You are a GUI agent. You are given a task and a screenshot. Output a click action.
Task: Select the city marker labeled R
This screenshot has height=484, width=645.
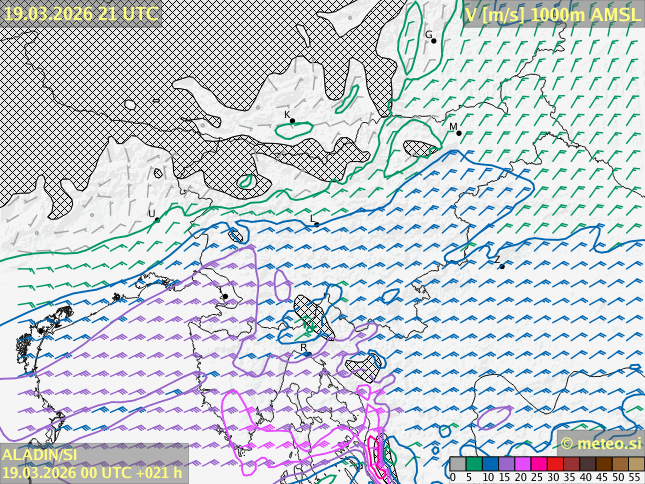coord(309,354)
